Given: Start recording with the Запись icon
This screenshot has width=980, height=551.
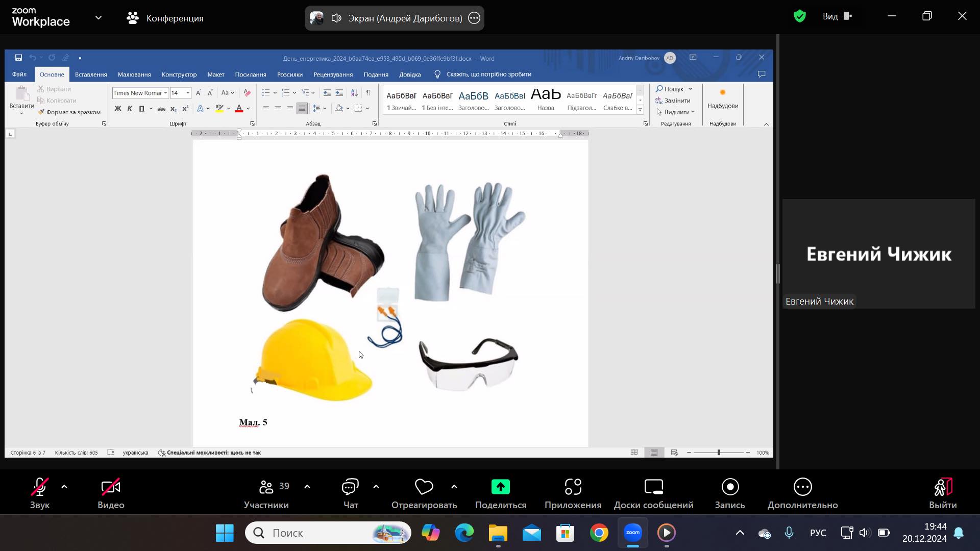Looking at the screenshot, I should 730,487.
